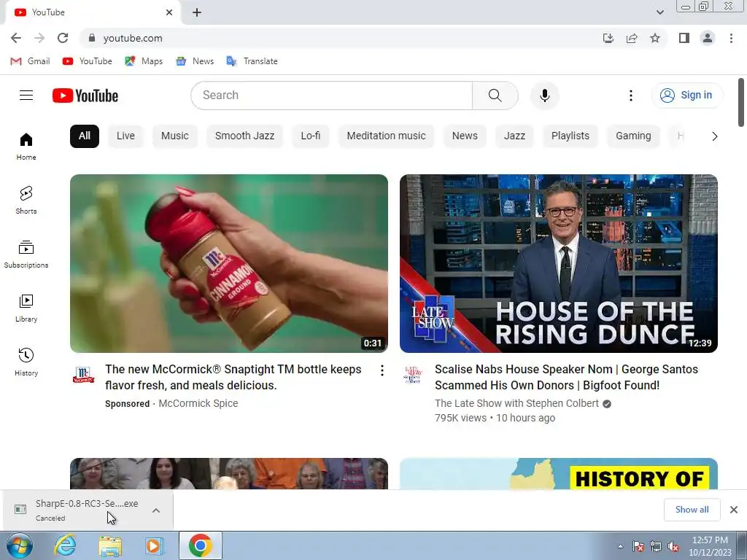The height and width of the screenshot is (560, 747).
Task: Launch Internet Explorer from taskbar
Action: [x=65, y=545]
